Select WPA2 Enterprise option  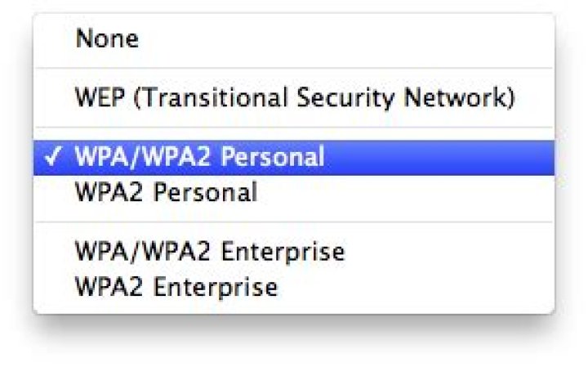point(176,287)
